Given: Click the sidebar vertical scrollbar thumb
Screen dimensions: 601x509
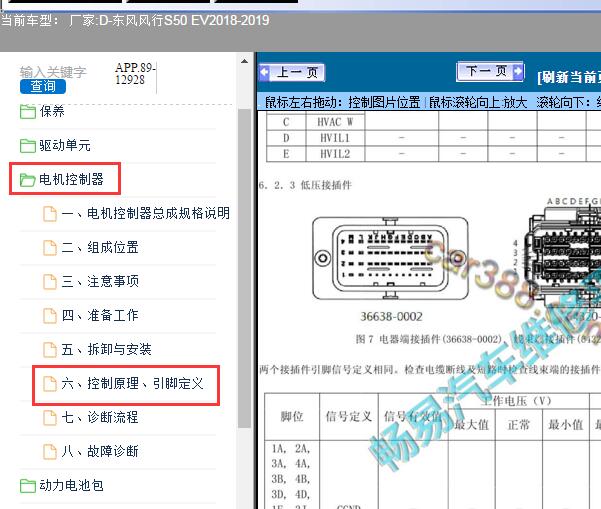Looking at the screenshot, I should [x=244, y=268].
